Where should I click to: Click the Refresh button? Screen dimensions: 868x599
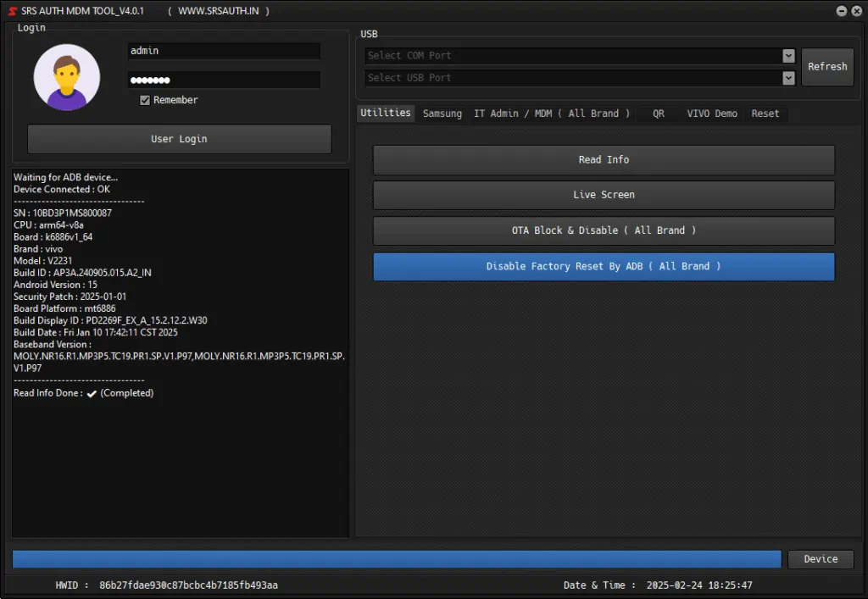point(827,67)
